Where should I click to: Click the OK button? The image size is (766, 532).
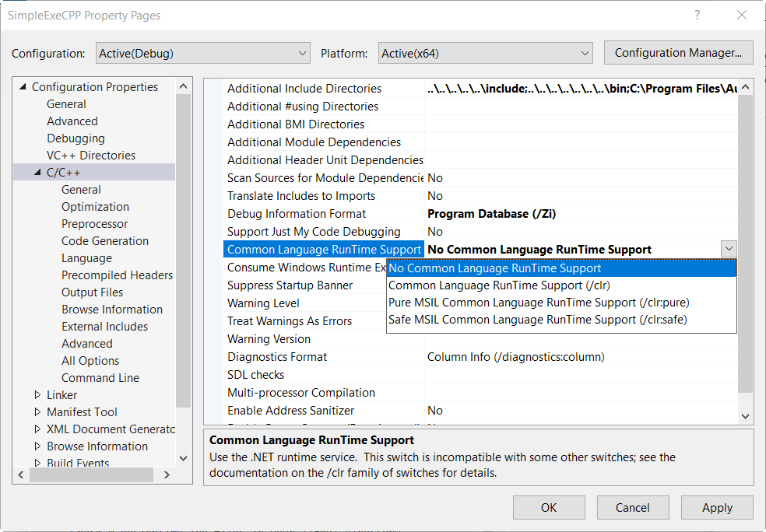tap(549, 508)
